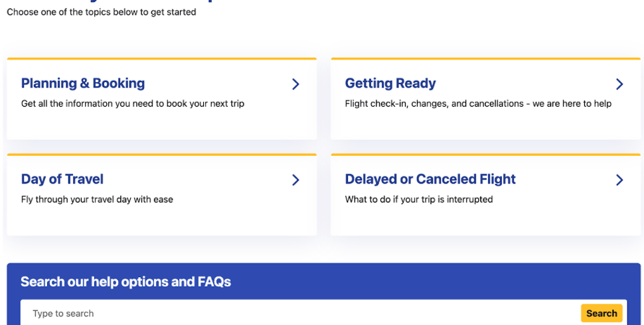Click the yellow top border of Day of Travel card
This screenshot has width=644, height=325.
coord(161,155)
